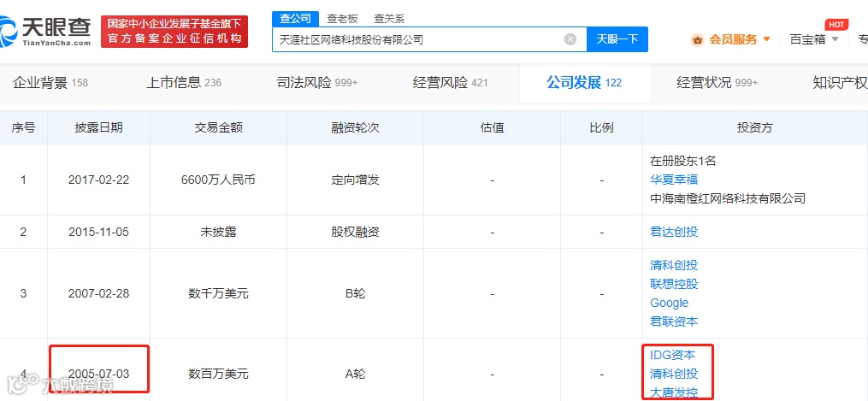Open the 知识产权 tab
The height and width of the screenshot is (401, 868).
coord(839,83)
